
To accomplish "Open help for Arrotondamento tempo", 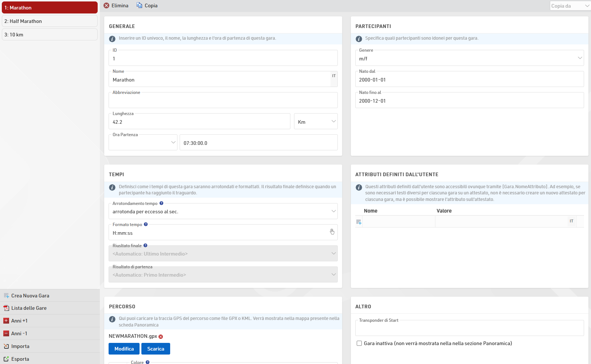I will pyautogui.click(x=161, y=203).
